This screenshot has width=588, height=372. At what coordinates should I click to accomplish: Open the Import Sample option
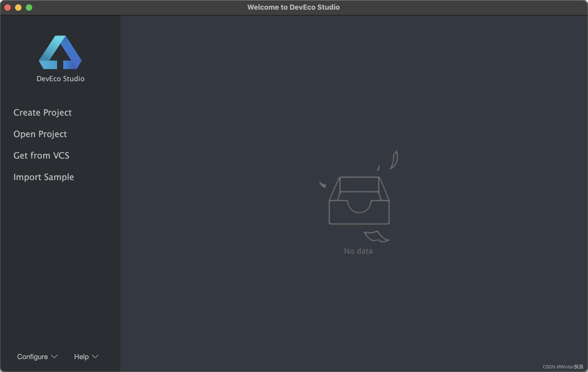click(x=44, y=177)
